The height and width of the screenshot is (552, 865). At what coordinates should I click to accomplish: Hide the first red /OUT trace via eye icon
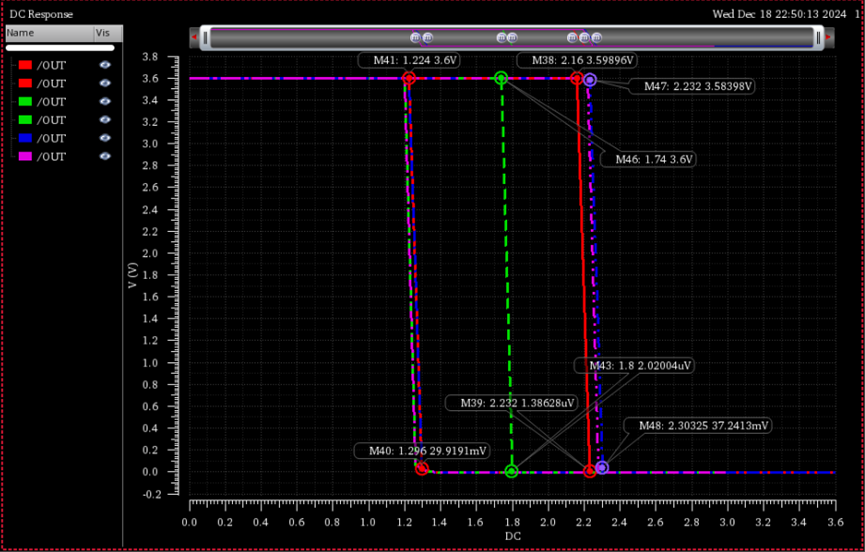(x=105, y=65)
